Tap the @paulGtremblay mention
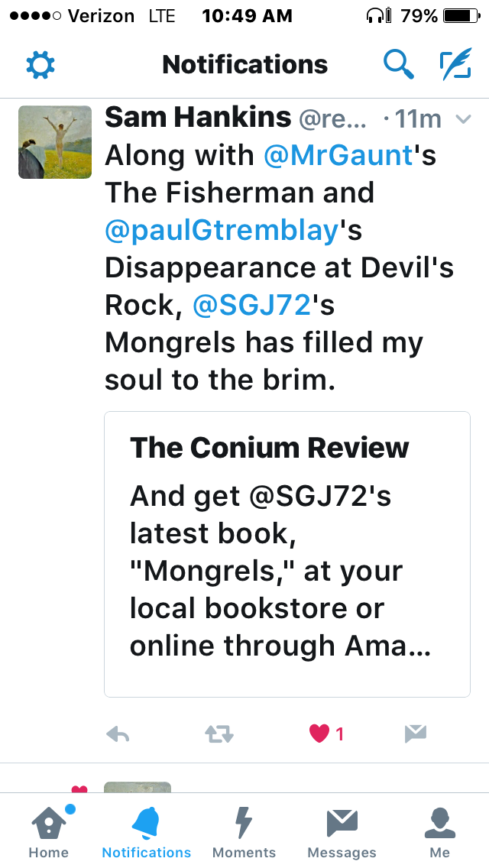 (222, 230)
